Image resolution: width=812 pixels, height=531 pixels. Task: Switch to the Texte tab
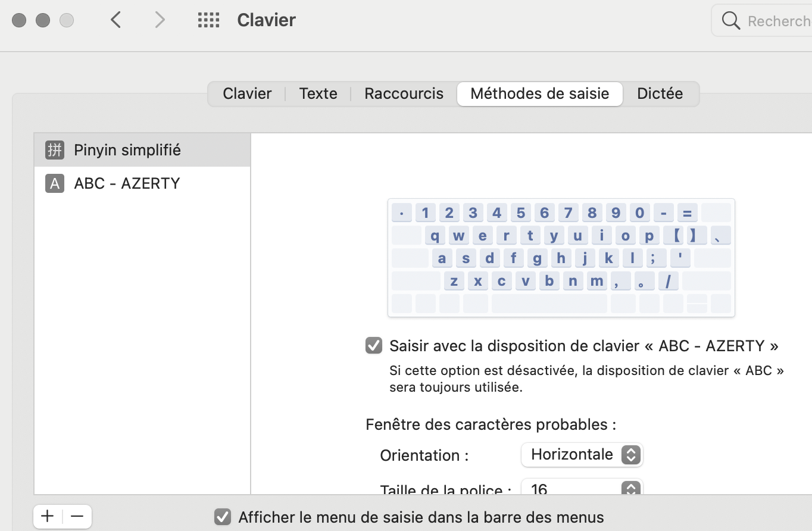point(318,93)
